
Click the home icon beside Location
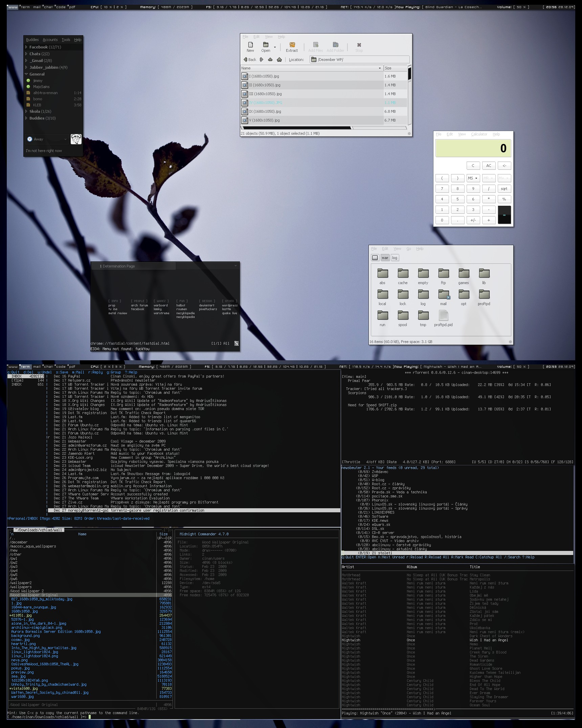coord(279,60)
